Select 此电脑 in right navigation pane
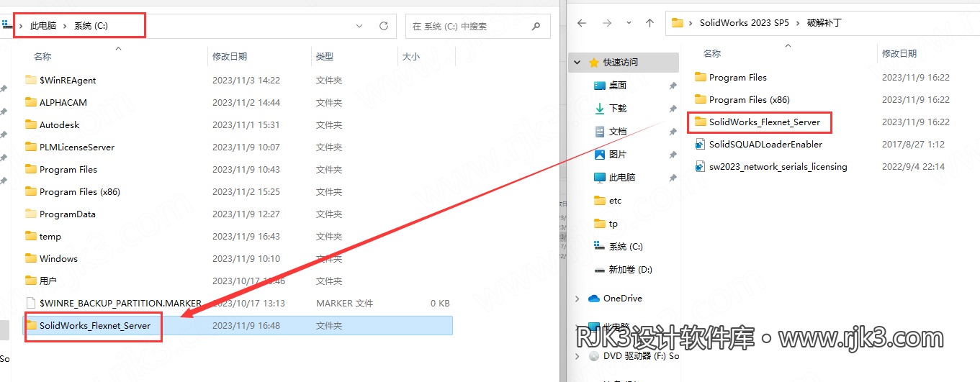Image resolution: width=980 pixels, height=382 pixels. tap(622, 177)
